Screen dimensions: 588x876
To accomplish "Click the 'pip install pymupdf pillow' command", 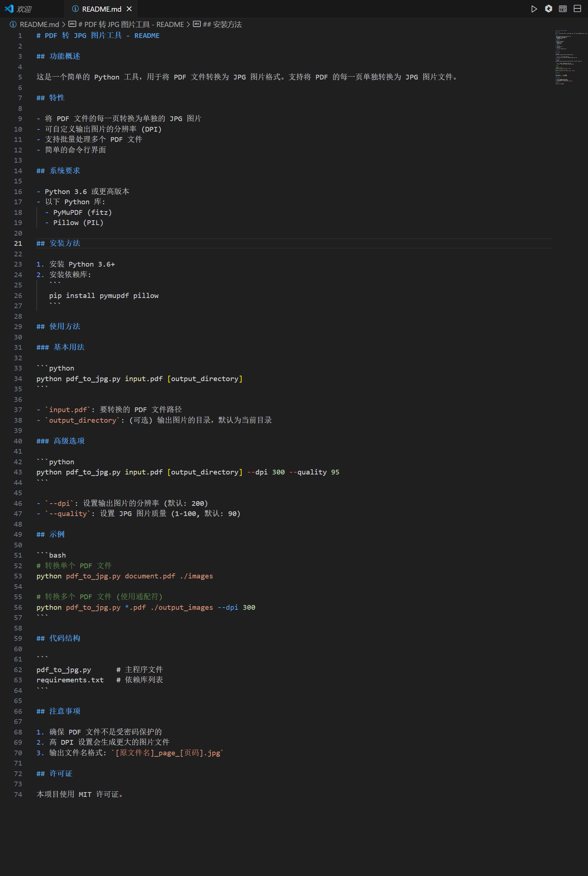I will pyautogui.click(x=104, y=296).
